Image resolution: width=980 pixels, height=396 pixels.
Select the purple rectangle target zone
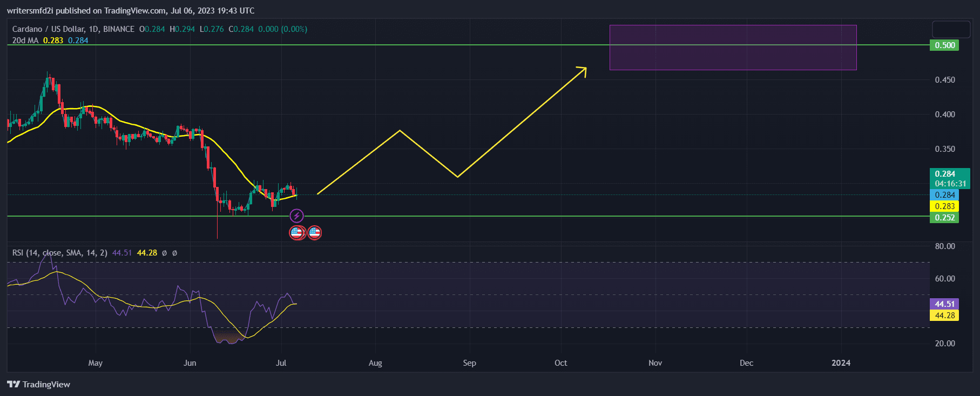[x=733, y=48]
